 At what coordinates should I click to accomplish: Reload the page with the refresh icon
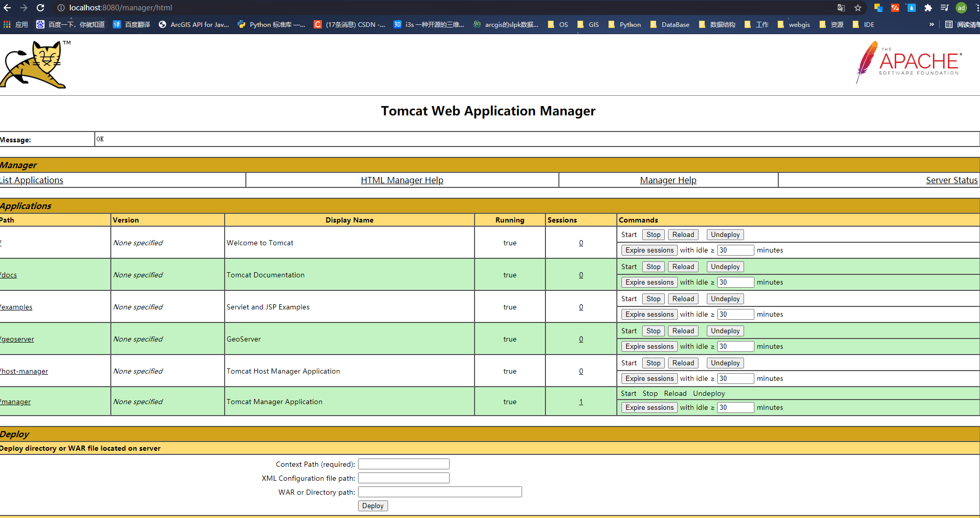click(x=40, y=8)
